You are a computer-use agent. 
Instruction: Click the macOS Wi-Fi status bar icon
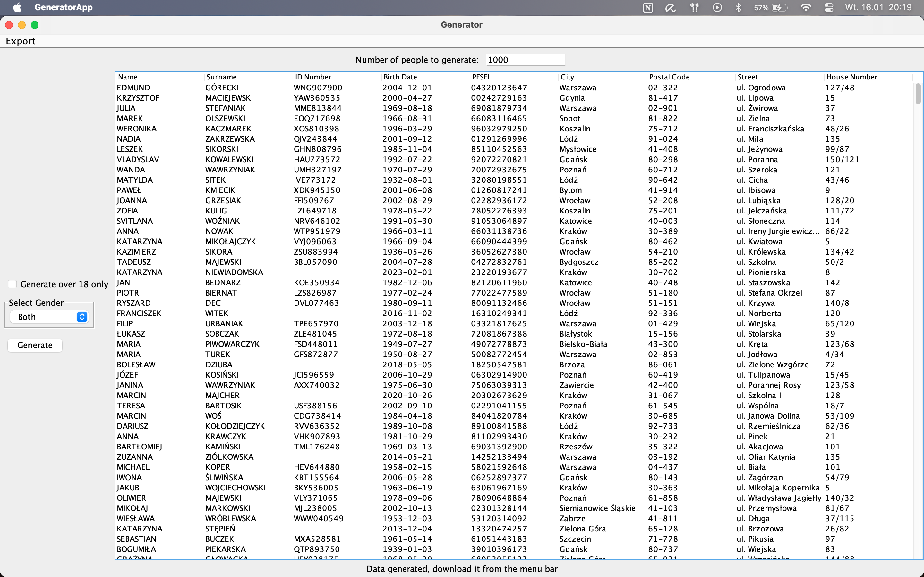tap(806, 8)
